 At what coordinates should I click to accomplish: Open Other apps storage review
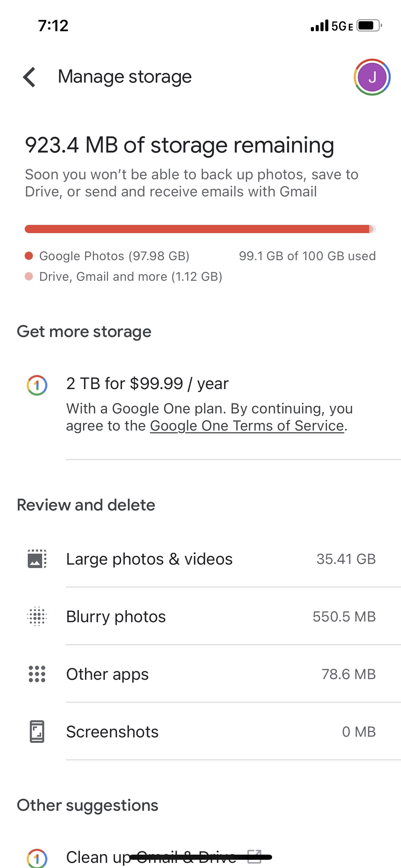pyautogui.click(x=107, y=674)
